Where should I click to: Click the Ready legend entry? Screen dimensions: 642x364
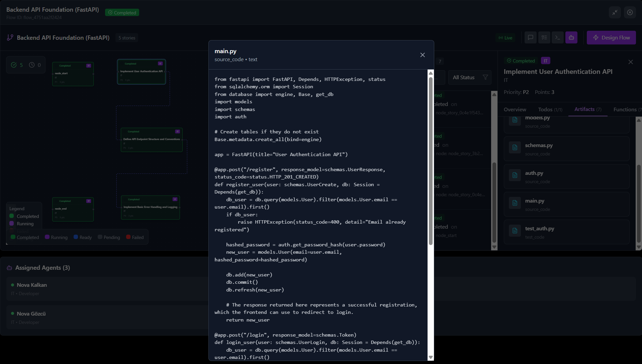click(x=83, y=237)
